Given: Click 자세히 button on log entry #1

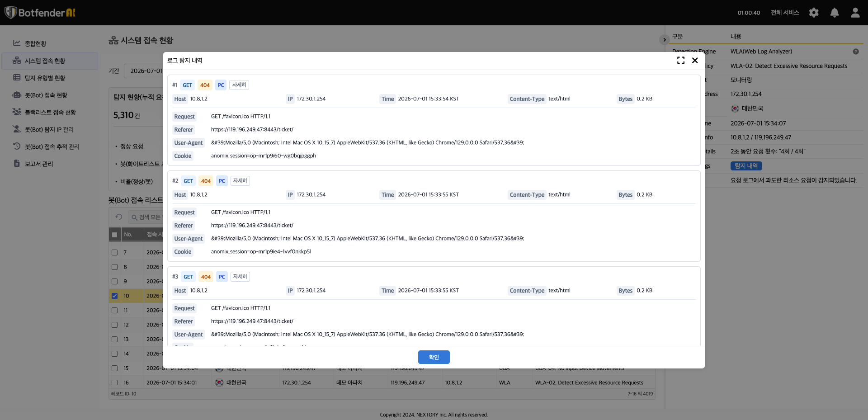Looking at the screenshot, I should click(x=239, y=85).
